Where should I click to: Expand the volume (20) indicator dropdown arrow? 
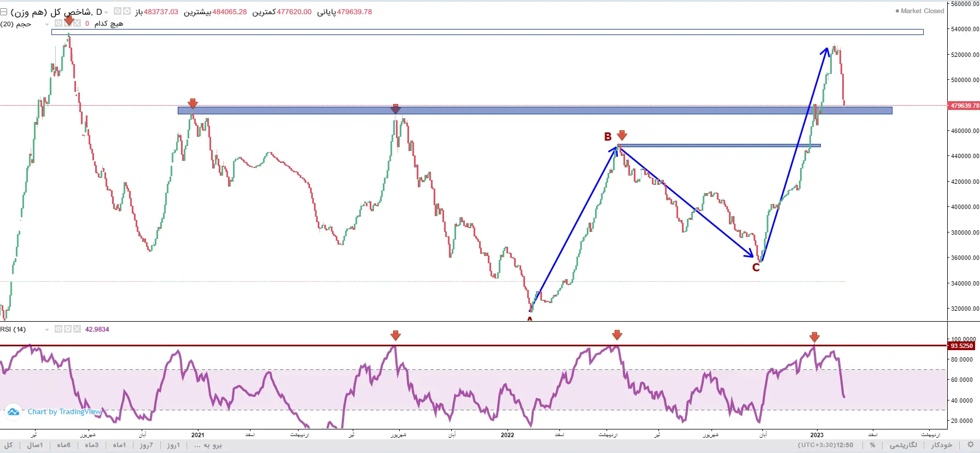coord(47,24)
